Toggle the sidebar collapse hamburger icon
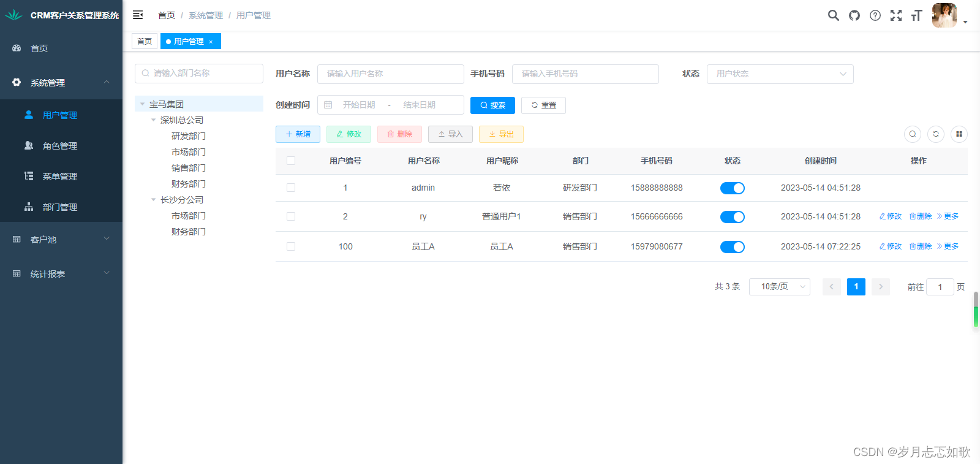Screen dimensions: 980x464 coord(138,15)
